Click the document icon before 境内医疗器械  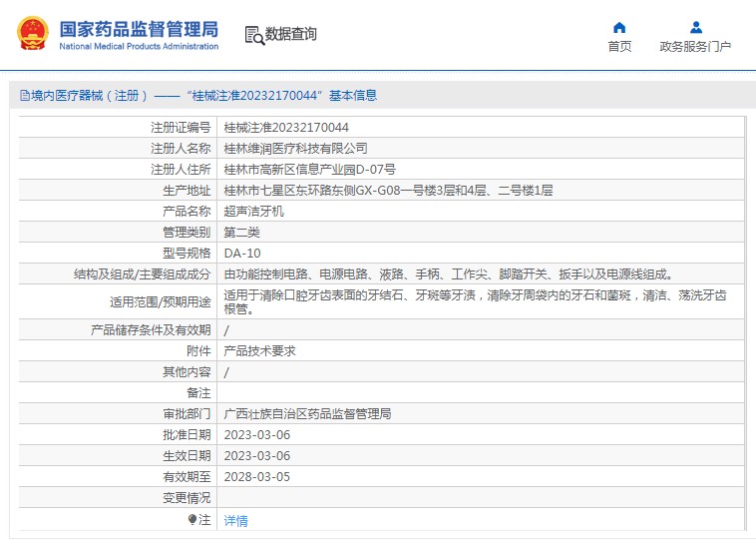coord(25,96)
